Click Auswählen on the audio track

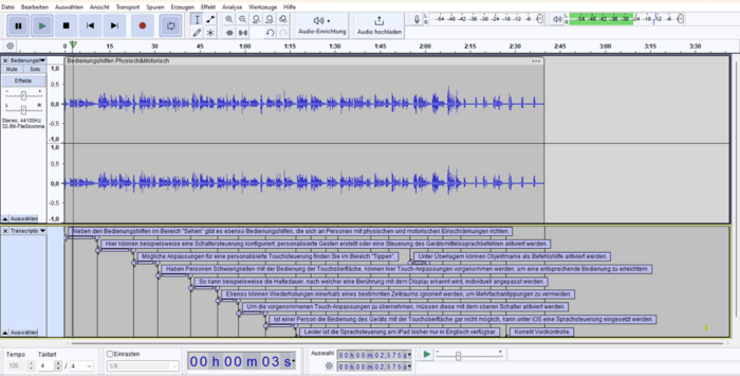pyautogui.click(x=24, y=218)
